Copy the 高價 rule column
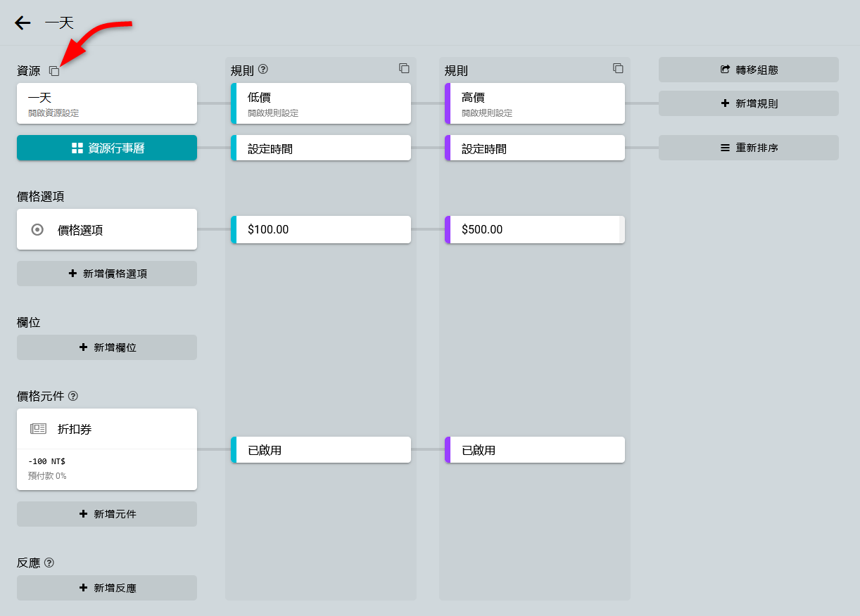This screenshot has height=616, width=860. (x=618, y=68)
